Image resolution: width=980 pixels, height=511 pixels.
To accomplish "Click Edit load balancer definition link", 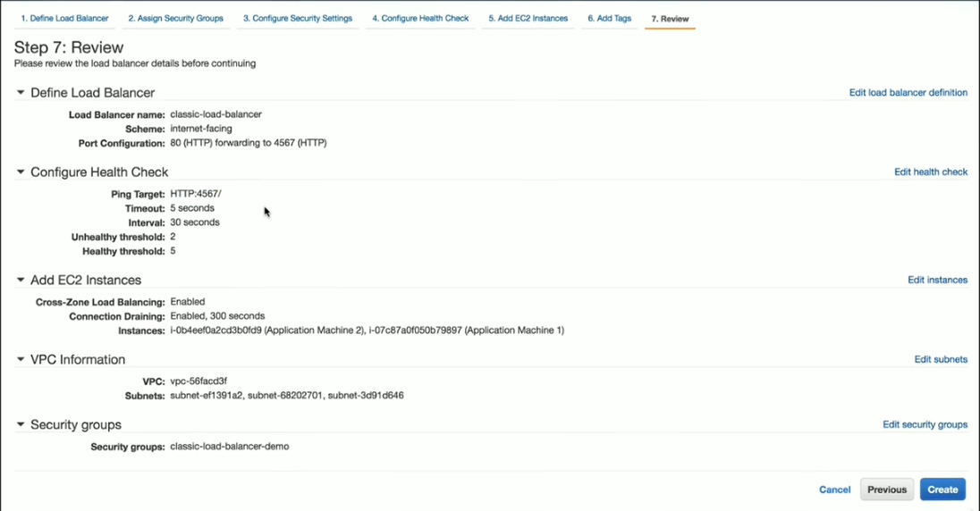I will (908, 92).
